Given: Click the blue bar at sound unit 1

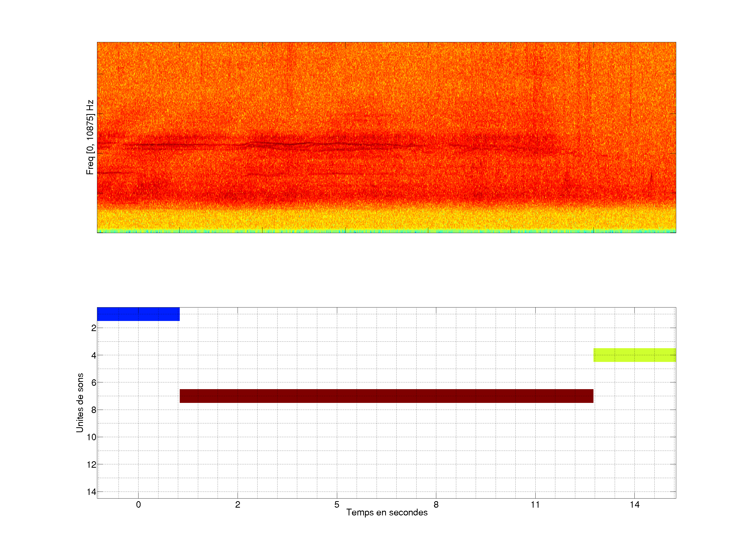Looking at the screenshot, I should (x=138, y=314).
